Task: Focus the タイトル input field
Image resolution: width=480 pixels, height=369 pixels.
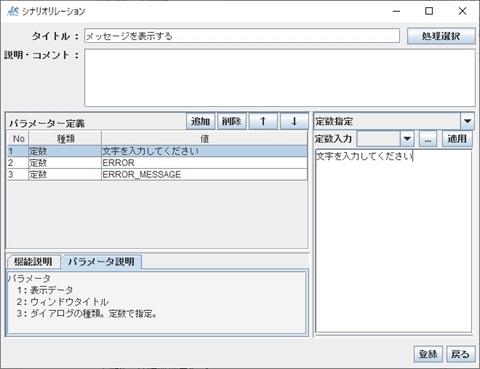Action: click(242, 36)
